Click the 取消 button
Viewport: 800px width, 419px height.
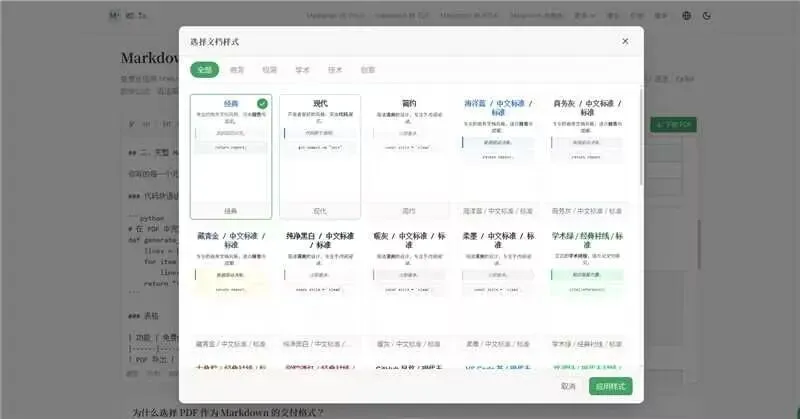point(568,386)
